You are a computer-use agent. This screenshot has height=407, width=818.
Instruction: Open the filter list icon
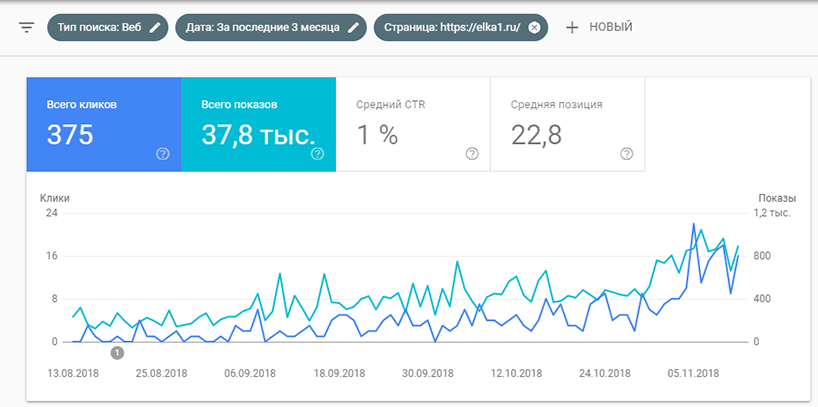click(x=26, y=28)
